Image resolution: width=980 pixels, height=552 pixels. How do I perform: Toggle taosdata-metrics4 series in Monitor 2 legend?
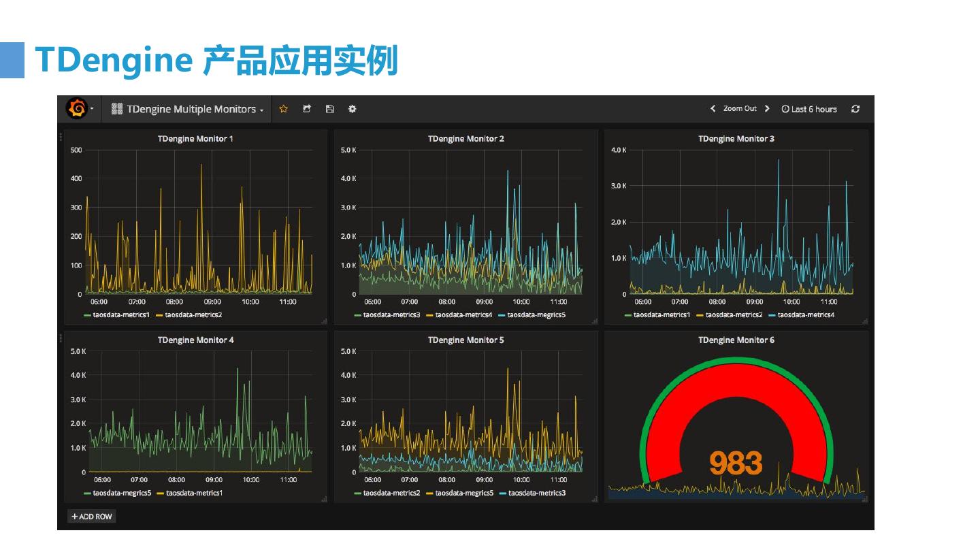463,315
